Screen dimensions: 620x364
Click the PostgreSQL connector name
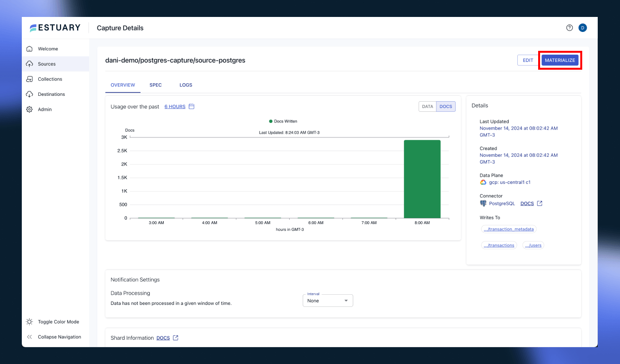(502, 203)
